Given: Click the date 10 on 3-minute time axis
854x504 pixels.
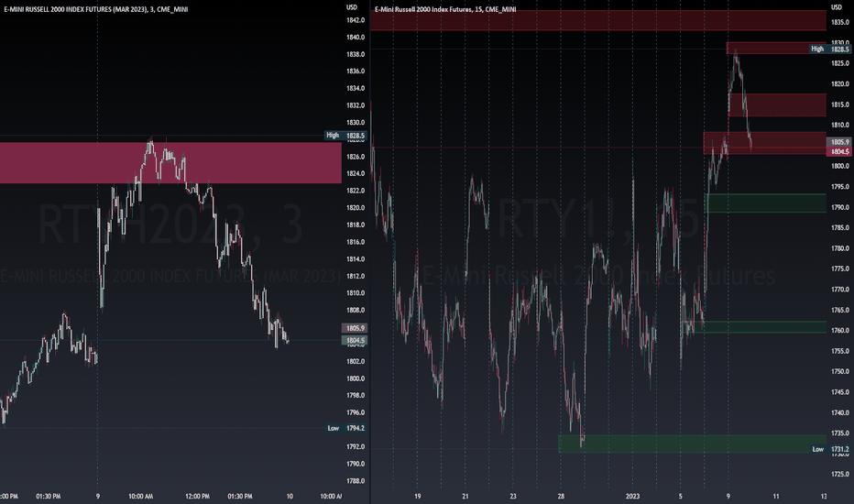Looking at the screenshot, I should pos(290,497).
